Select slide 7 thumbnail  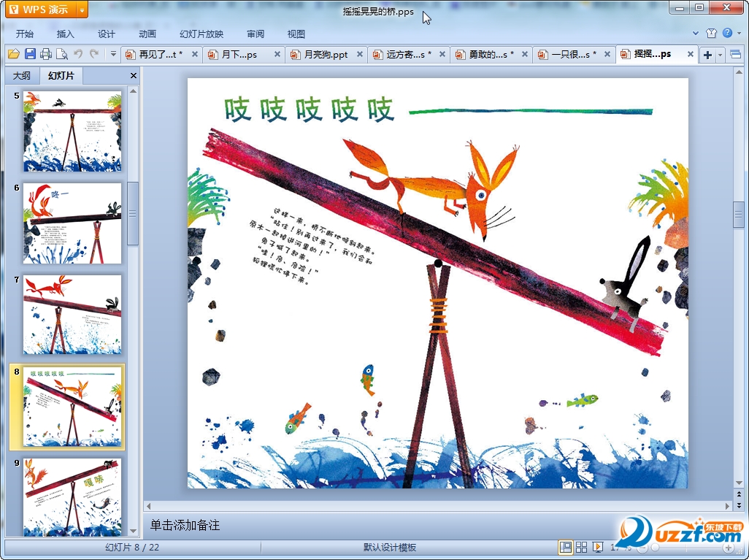[72, 315]
